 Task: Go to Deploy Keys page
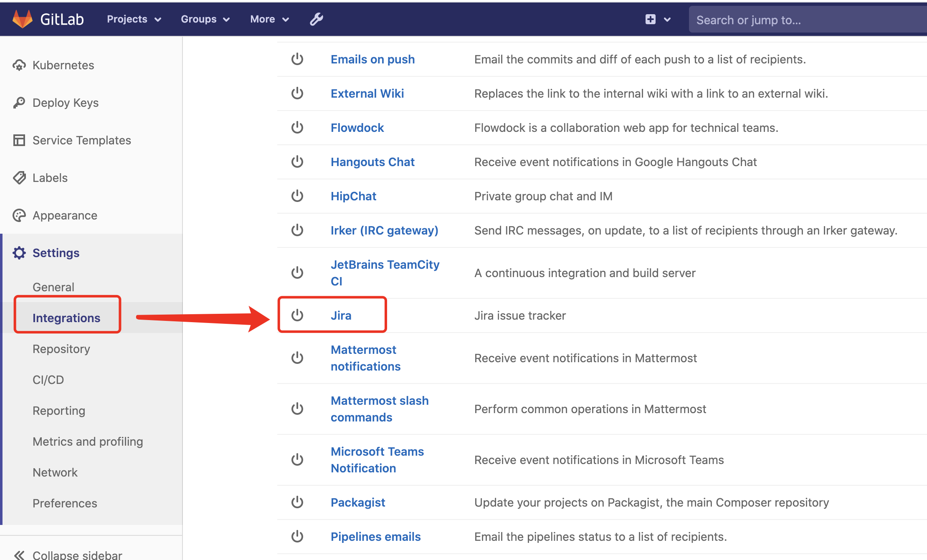pyautogui.click(x=66, y=103)
